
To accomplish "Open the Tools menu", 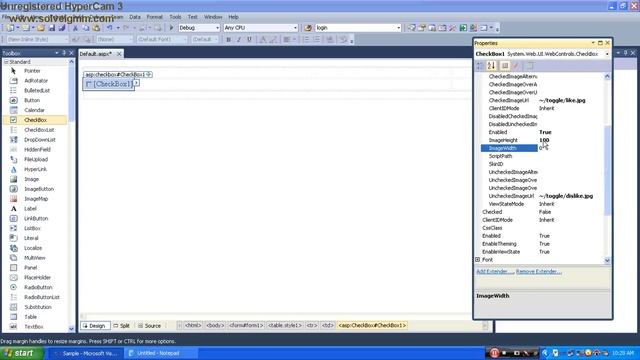I will (175, 17).
